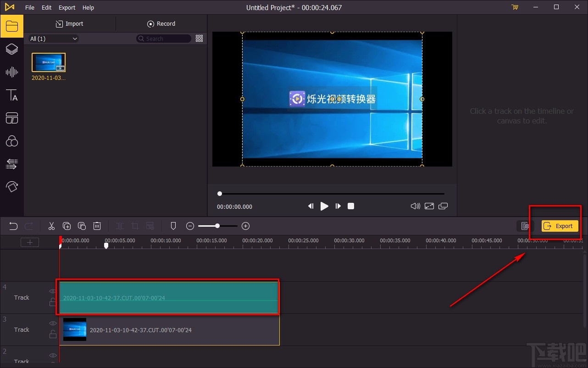Add a marker on the timeline toolbar
The width and height of the screenshot is (588, 368).
173,226
